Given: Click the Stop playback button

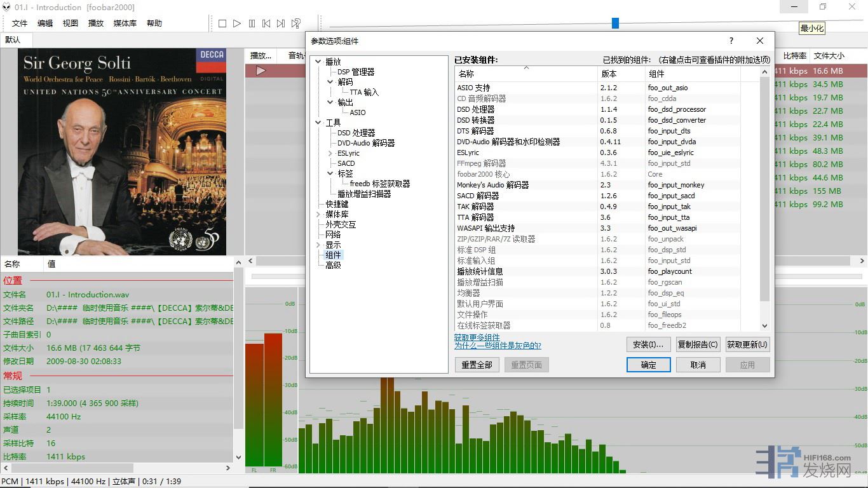Looking at the screenshot, I should pyautogui.click(x=222, y=24).
